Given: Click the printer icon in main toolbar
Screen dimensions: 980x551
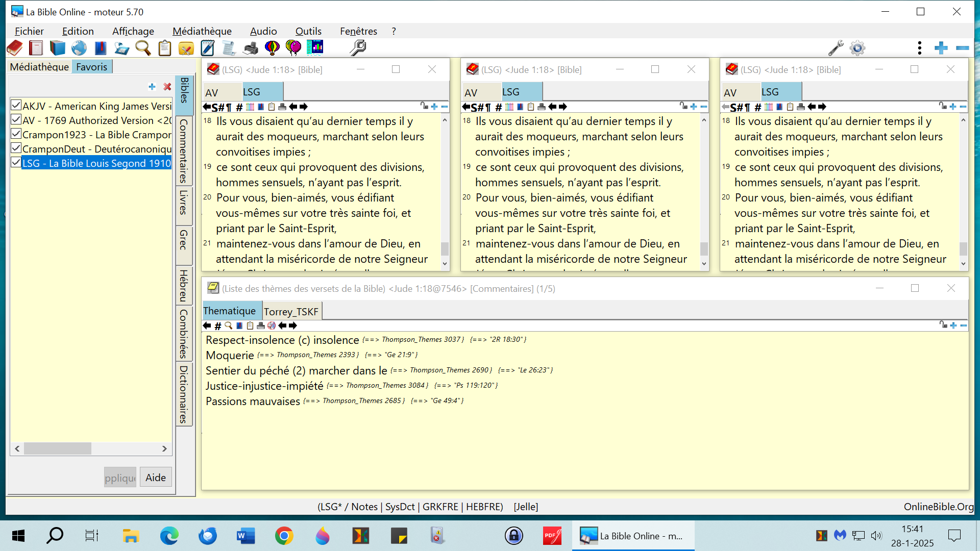Looking at the screenshot, I should pos(251,48).
